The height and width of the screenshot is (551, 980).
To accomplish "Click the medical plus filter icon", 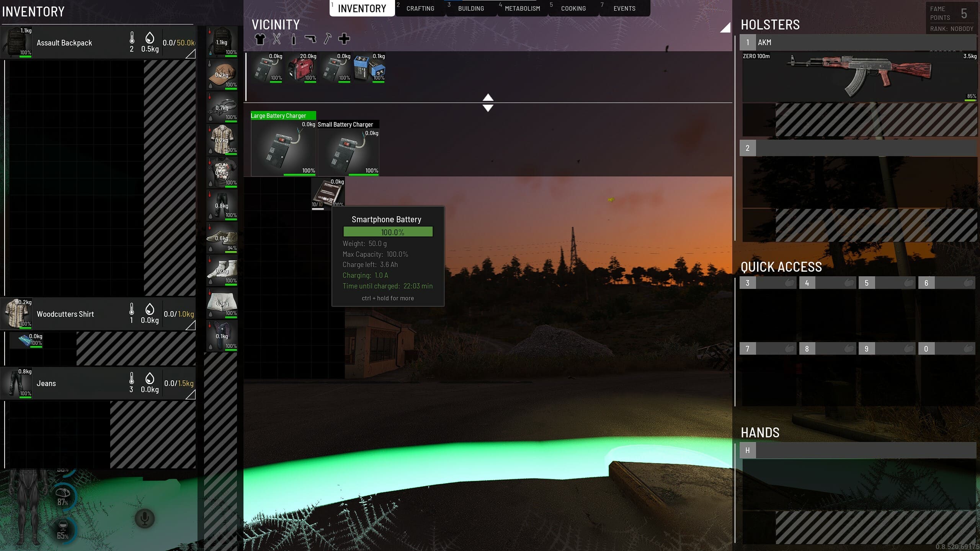I will click(344, 39).
